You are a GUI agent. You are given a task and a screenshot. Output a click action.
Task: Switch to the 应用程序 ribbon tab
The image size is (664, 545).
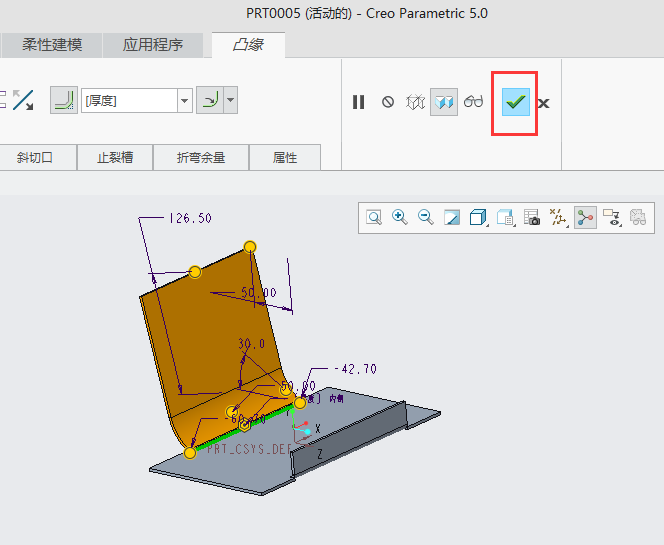pyautogui.click(x=153, y=45)
